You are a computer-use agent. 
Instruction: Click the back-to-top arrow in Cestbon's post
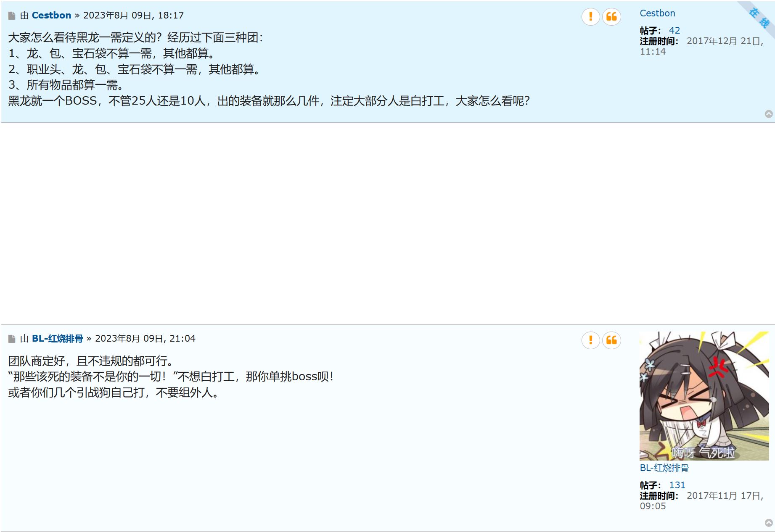769,114
